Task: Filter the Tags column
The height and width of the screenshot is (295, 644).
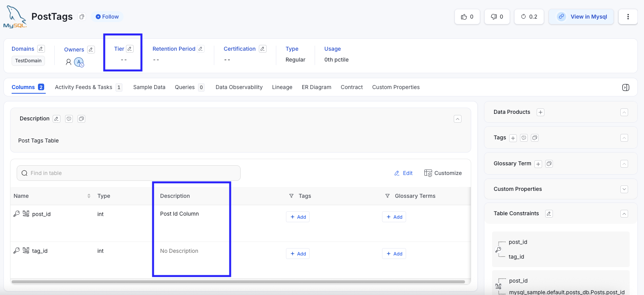Action: (x=291, y=196)
